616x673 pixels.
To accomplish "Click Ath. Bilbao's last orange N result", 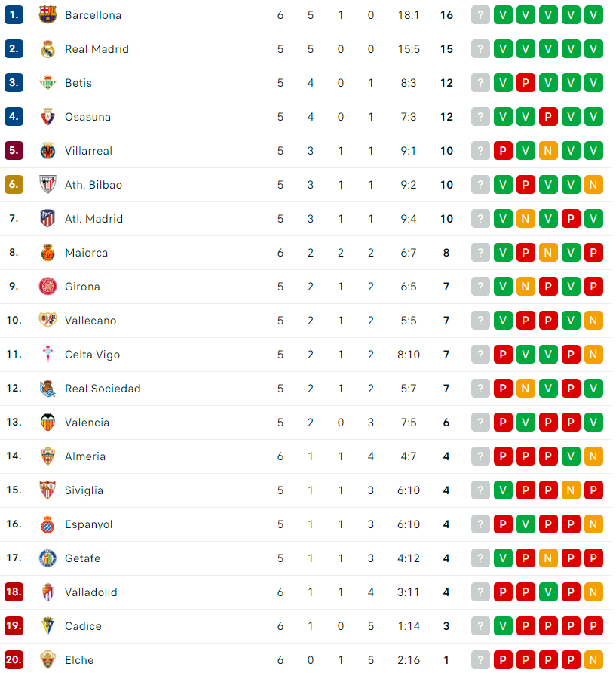I will pyautogui.click(x=593, y=185).
